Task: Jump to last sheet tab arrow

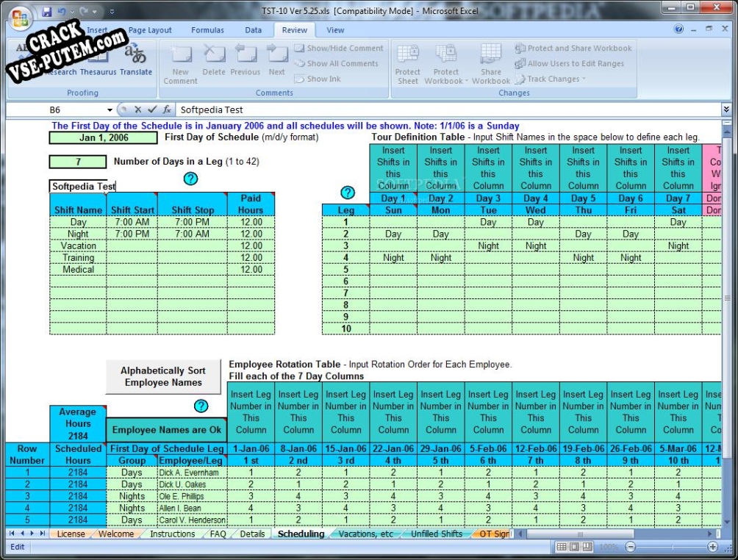Action: pyautogui.click(x=43, y=534)
